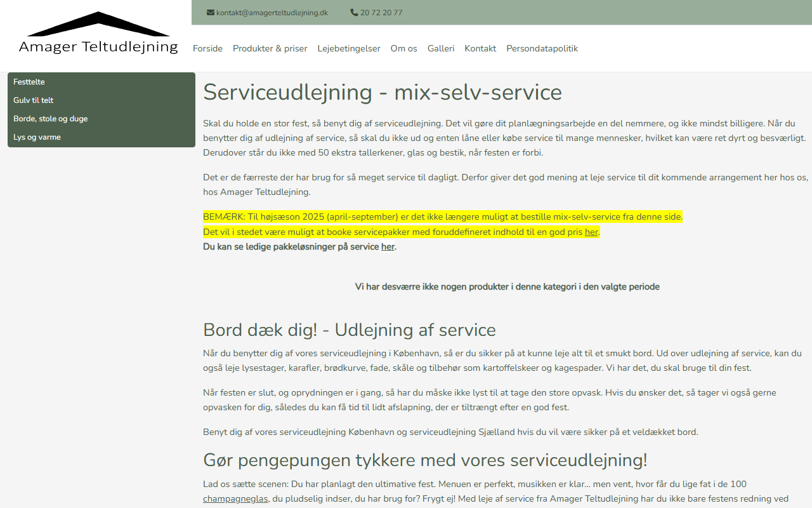
Task: Click the 'her' link after ledige pakkeløsninger på service
Action: [x=388, y=247]
